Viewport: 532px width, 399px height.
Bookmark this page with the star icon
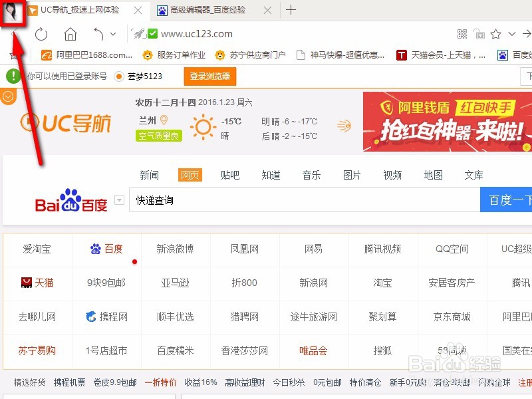pyautogui.click(x=495, y=34)
